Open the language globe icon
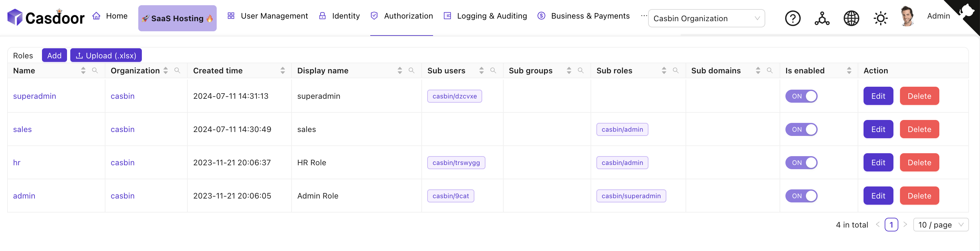The width and height of the screenshot is (980, 251). 851,18
